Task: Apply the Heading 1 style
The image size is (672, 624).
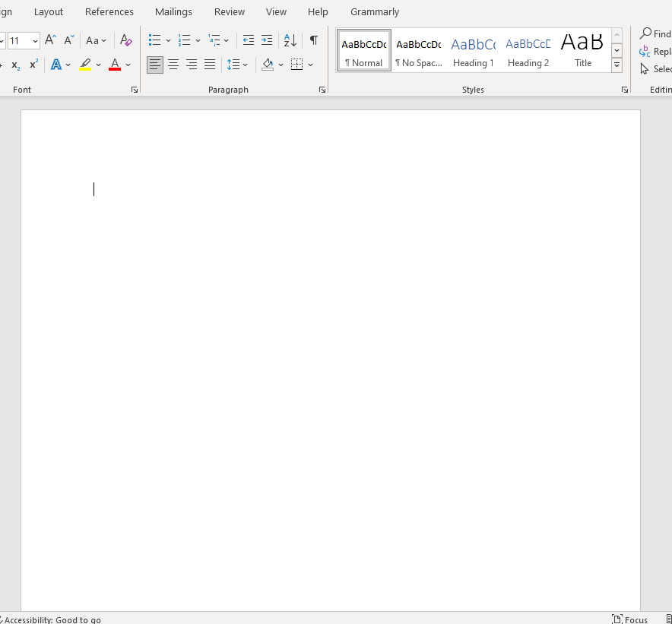Action: (x=473, y=51)
